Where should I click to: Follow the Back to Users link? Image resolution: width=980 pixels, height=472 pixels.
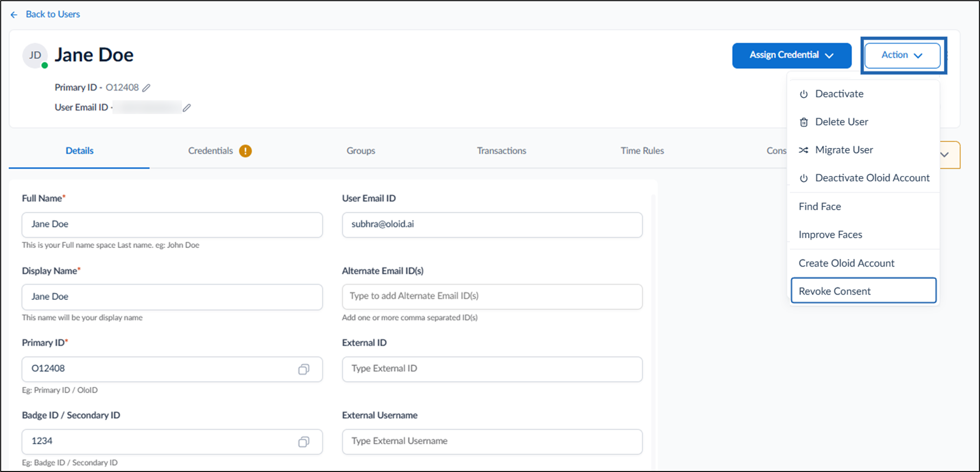(x=53, y=15)
